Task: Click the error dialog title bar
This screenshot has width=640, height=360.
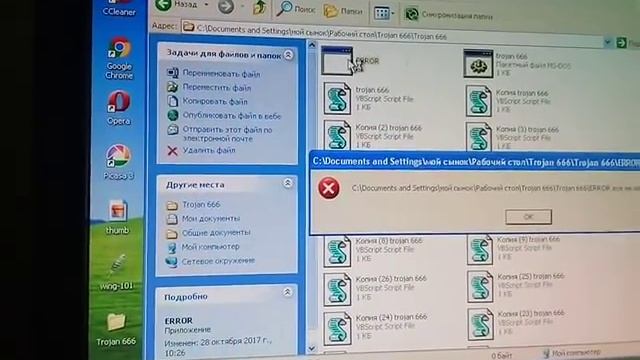Action: pos(475,162)
